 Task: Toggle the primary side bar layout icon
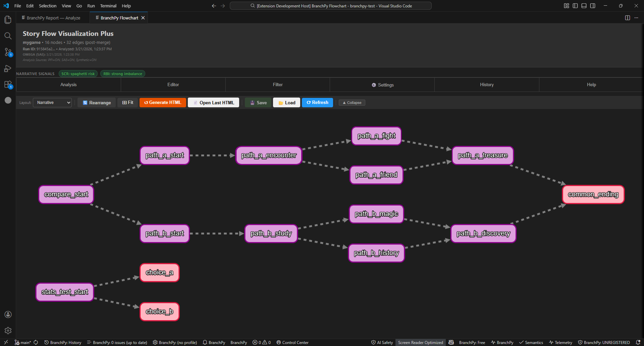[x=575, y=6]
